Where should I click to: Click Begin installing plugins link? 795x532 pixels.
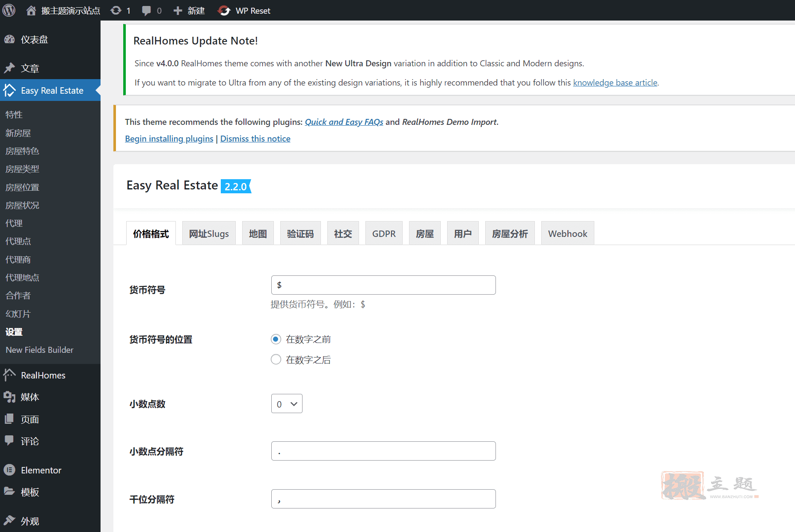(x=169, y=139)
